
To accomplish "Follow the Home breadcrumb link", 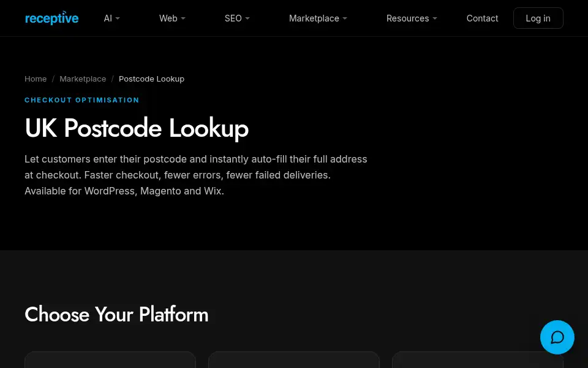I will 36,79.
